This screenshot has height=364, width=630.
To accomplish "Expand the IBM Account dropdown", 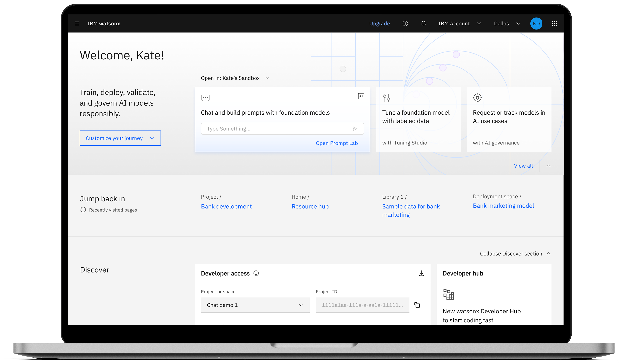I will [x=459, y=24].
